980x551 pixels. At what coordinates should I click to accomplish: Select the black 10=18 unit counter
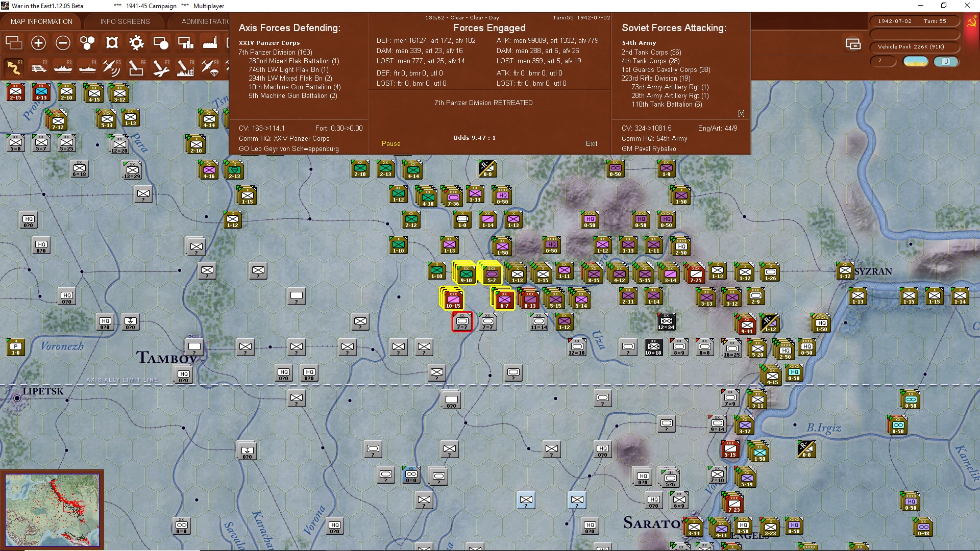(653, 347)
